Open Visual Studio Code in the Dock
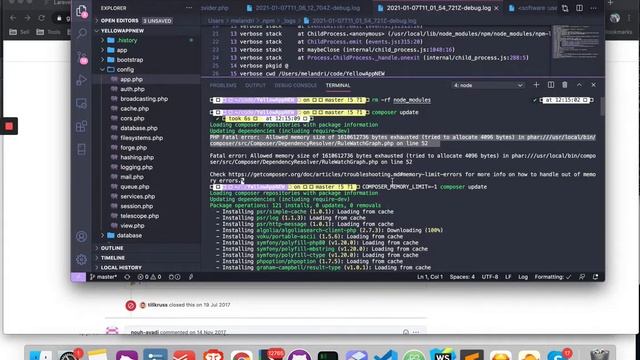 [x=386, y=355]
